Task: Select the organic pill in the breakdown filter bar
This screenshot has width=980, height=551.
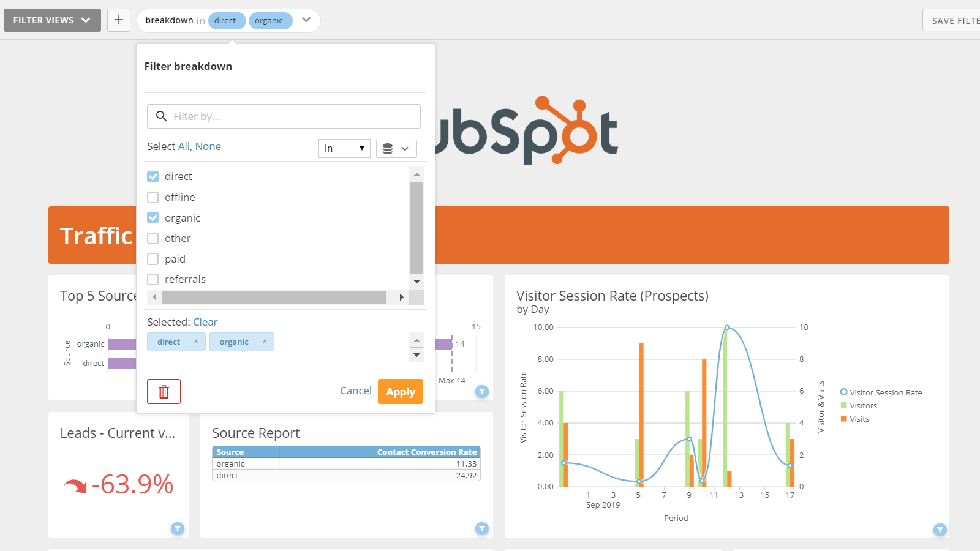Action: pos(270,20)
